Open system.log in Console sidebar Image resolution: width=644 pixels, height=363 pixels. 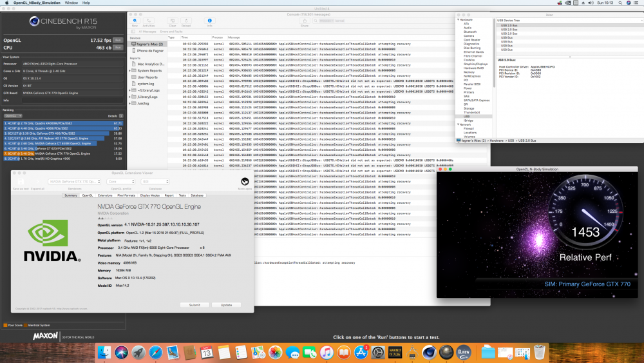146,84
